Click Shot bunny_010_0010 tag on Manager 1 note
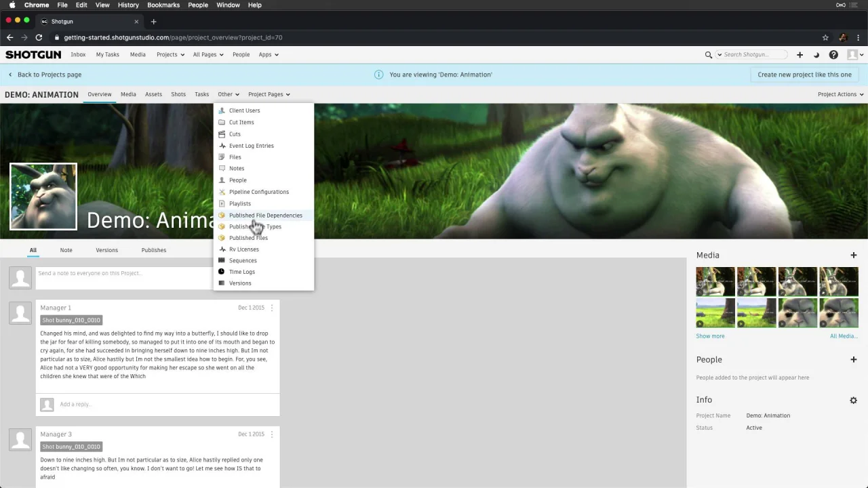Viewport: 868px width, 488px height. (71, 321)
